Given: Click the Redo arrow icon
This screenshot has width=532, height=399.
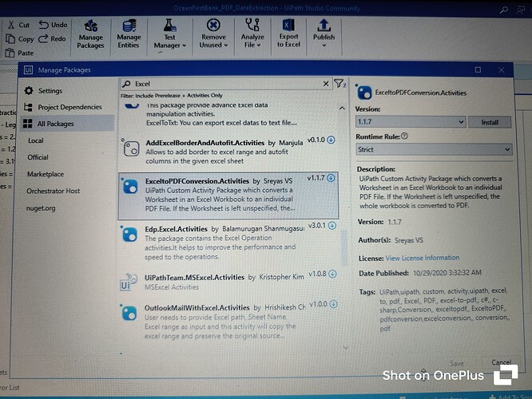Looking at the screenshot, I should pyautogui.click(x=43, y=38).
